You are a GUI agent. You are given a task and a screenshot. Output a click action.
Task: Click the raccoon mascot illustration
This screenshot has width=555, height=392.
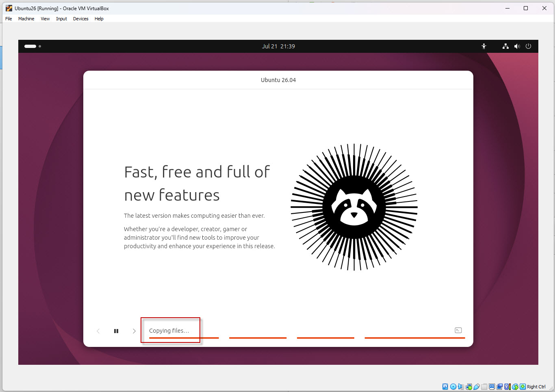click(x=354, y=207)
